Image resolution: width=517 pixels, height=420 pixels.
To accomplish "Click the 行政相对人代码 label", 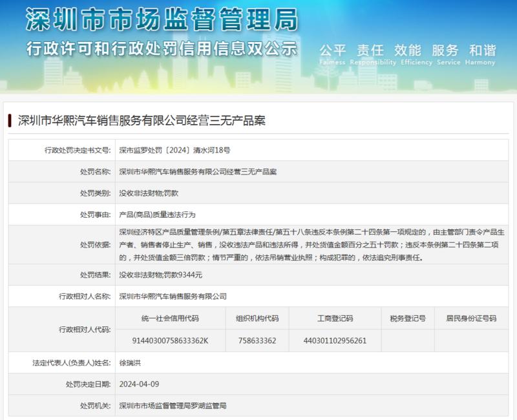I will [x=85, y=330].
